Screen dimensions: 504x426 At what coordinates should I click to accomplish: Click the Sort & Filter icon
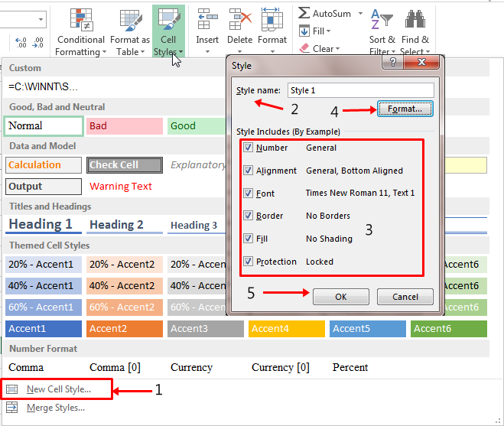coord(382,19)
